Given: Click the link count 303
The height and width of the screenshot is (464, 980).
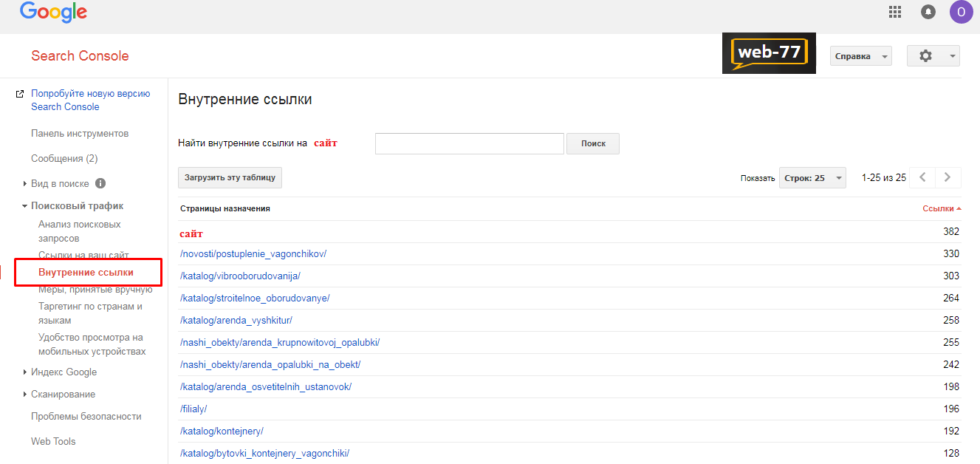Looking at the screenshot, I should 951,276.
